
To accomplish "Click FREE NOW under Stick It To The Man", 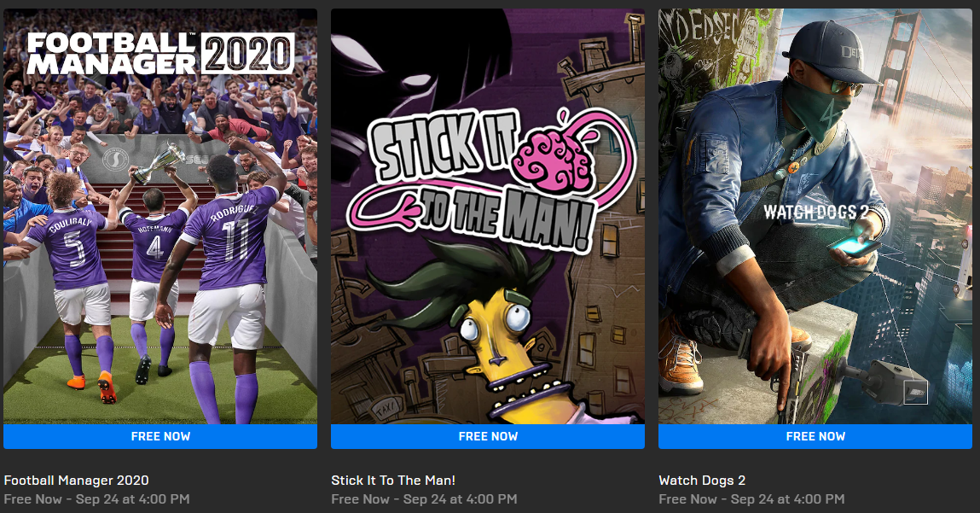I will pyautogui.click(x=488, y=436).
